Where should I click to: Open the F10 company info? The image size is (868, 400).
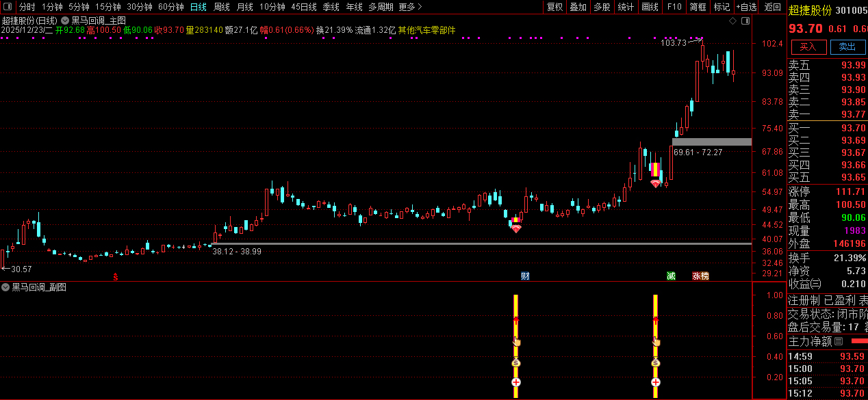pos(674,7)
